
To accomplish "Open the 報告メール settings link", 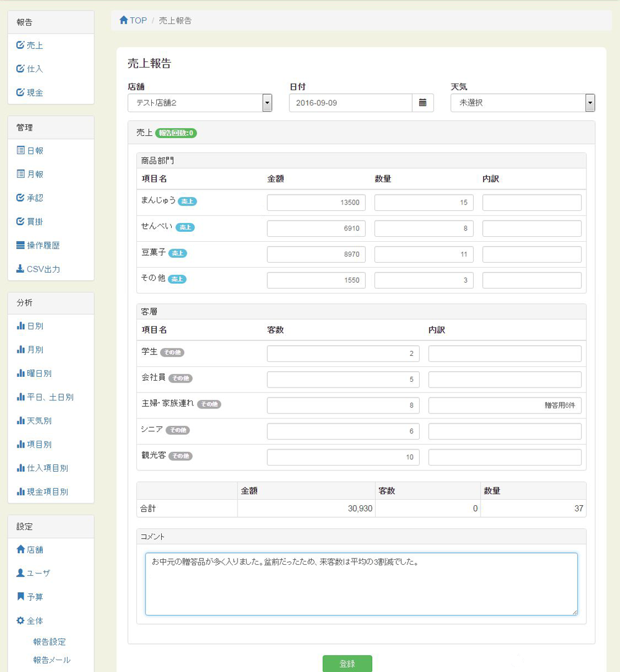I will pos(51,660).
